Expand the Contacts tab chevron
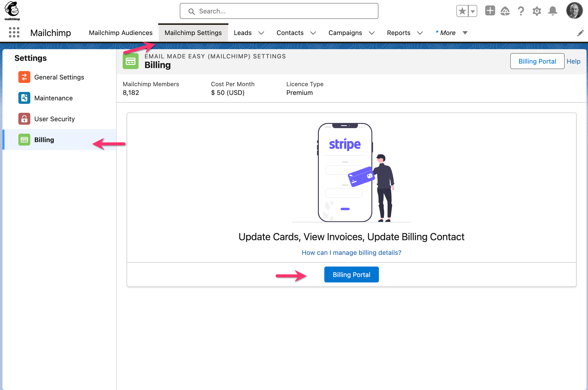This screenshot has height=390, width=588. tap(313, 33)
